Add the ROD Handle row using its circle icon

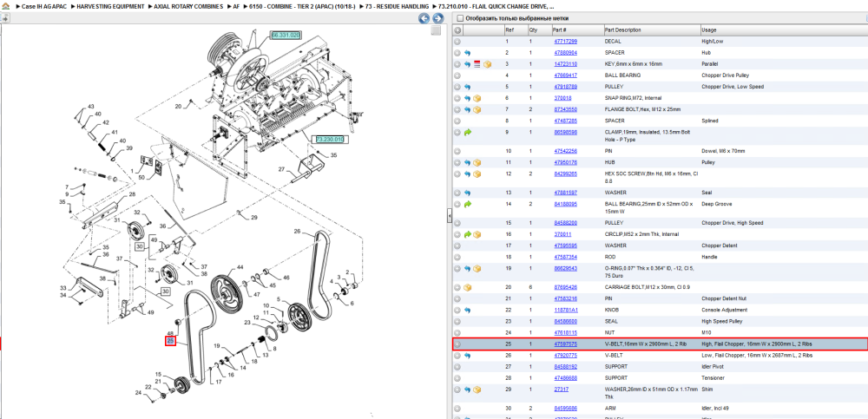[457, 257]
